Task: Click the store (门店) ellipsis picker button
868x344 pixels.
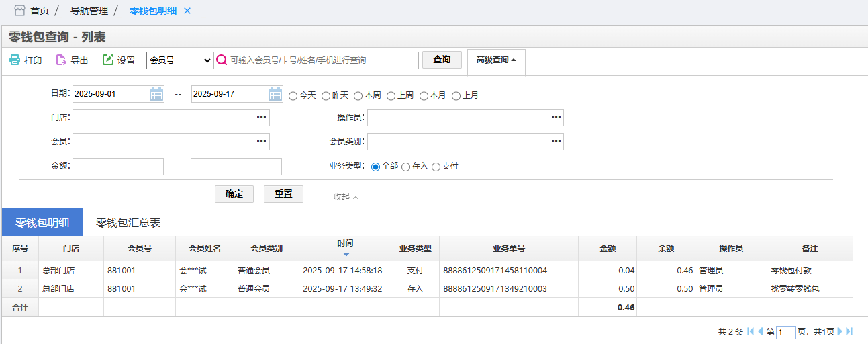Action: click(262, 118)
